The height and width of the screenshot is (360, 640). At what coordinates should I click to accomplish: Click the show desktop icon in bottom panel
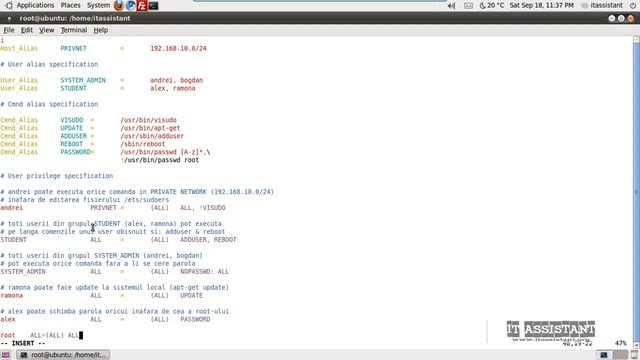point(6,355)
